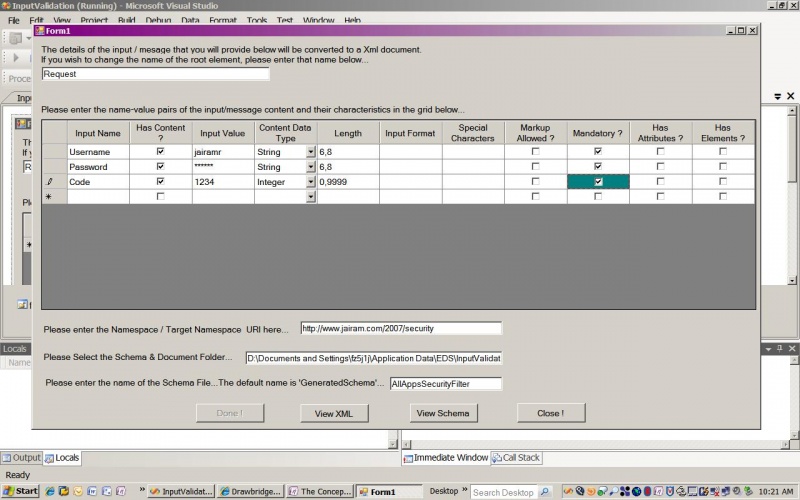800x500 pixels.
Task: Switch to the Immediate Window tab
Action: pyautogui.click(x=446, y=458)
